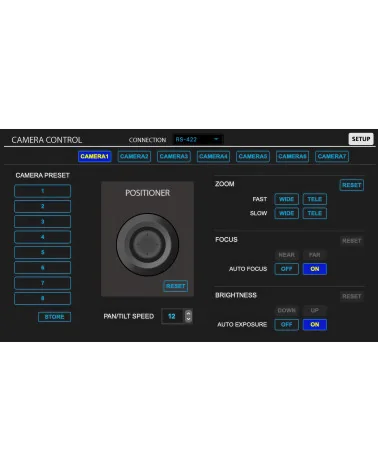The height and width of the screenshot is (472, 378).
Task: Click the greyed-out FOCUS RESET button
Action: coord(352,241)
